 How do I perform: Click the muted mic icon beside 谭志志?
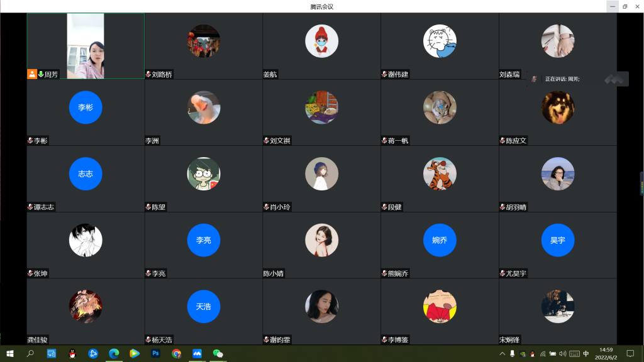(x=30, y=207)
